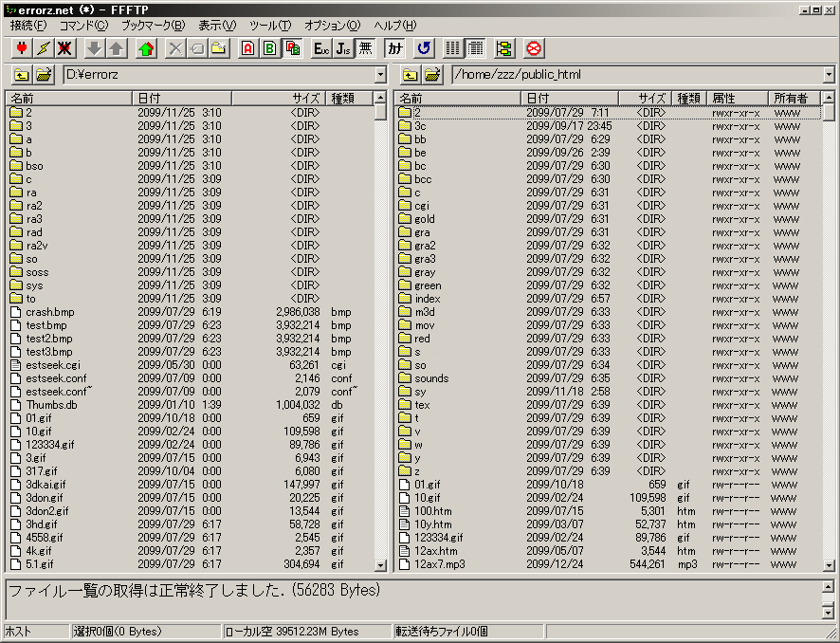Go up one folder in local pane

21,75
